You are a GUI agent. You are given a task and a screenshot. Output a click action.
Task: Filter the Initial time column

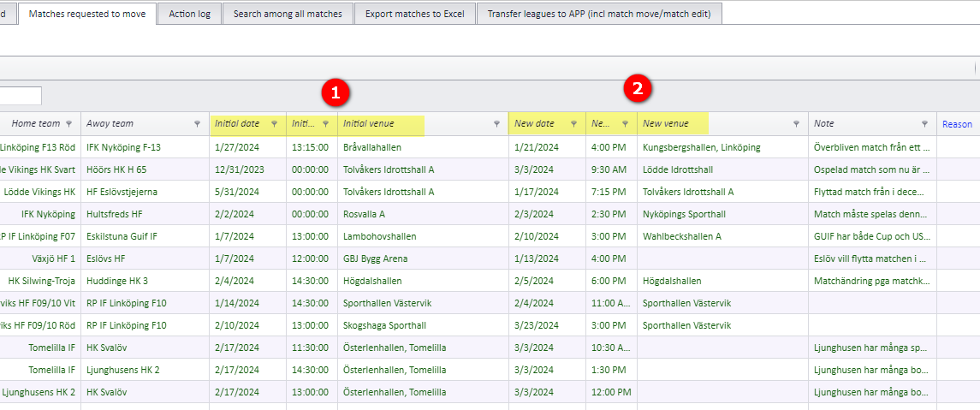click(325, 124)
